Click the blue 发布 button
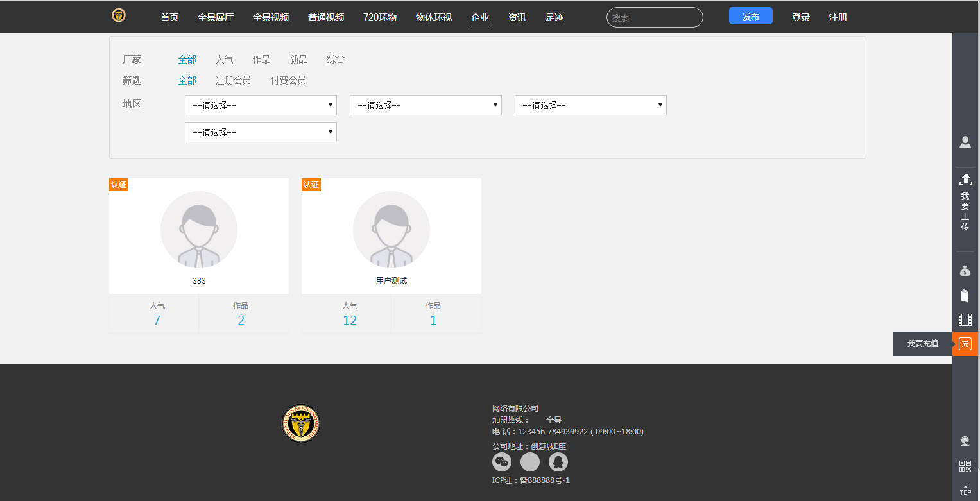Screen dimensions: 980x501 (751, 16)
